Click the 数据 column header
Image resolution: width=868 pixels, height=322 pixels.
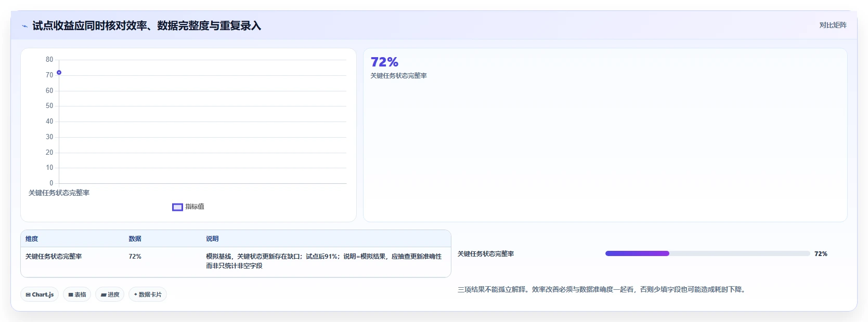[x=135, y=239]
